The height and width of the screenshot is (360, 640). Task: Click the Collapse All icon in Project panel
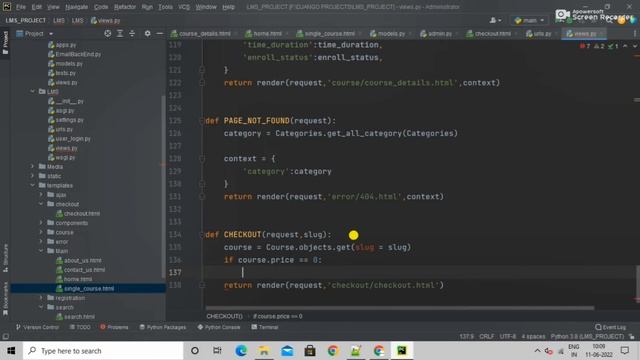[x=132, y=33]
